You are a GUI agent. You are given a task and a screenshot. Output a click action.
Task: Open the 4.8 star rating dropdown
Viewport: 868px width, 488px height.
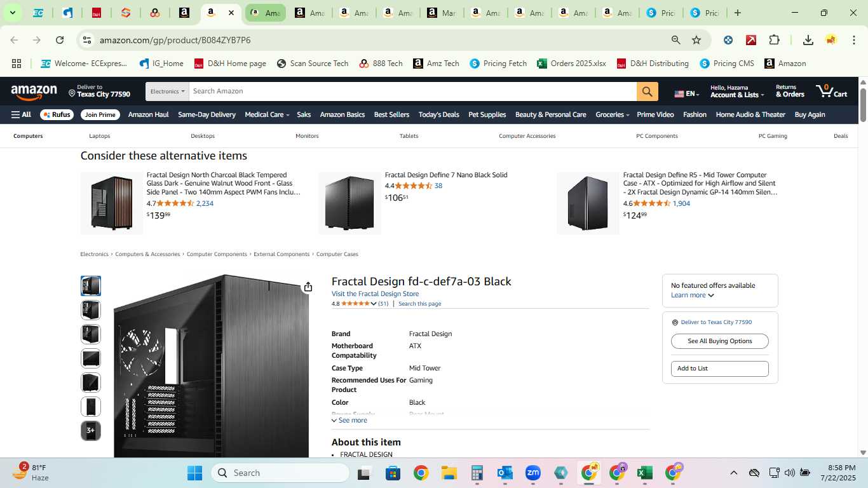pos(374,304)
